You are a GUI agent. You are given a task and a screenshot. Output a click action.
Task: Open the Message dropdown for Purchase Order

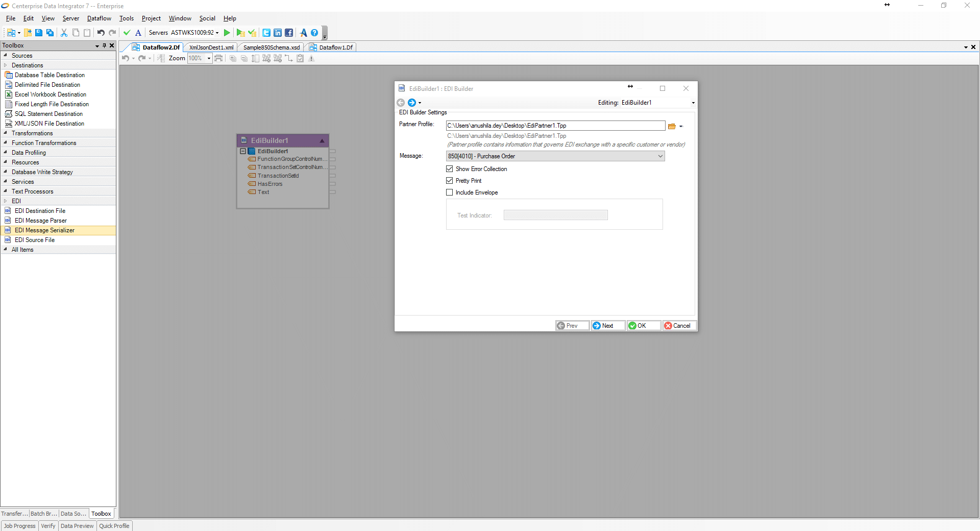[660, 156]
